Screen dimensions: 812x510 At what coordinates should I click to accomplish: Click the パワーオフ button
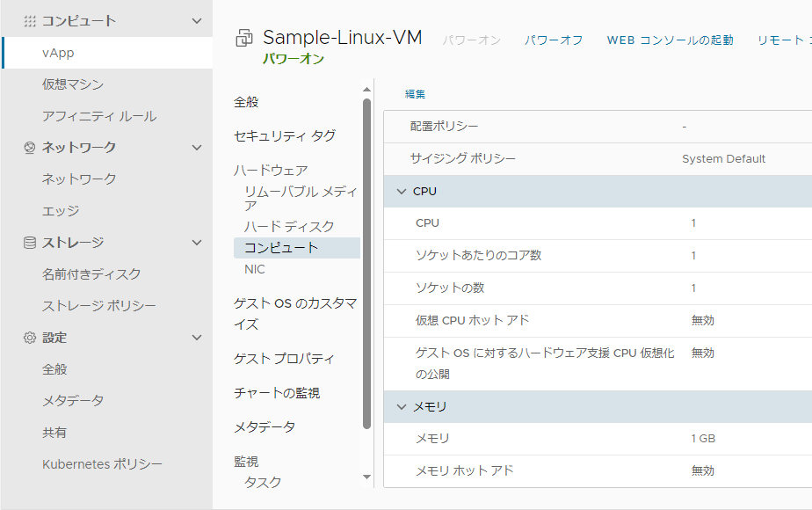[x=554, y=40]
